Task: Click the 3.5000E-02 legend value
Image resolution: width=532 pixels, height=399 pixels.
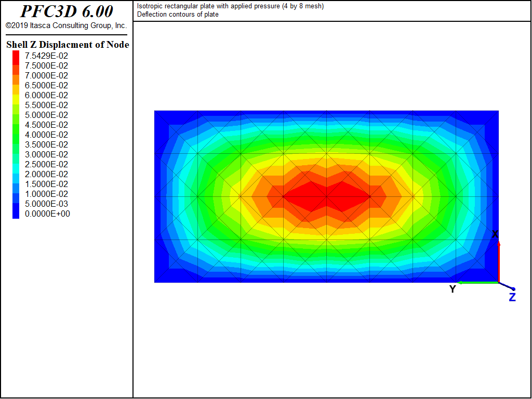Action: [46, 144]
